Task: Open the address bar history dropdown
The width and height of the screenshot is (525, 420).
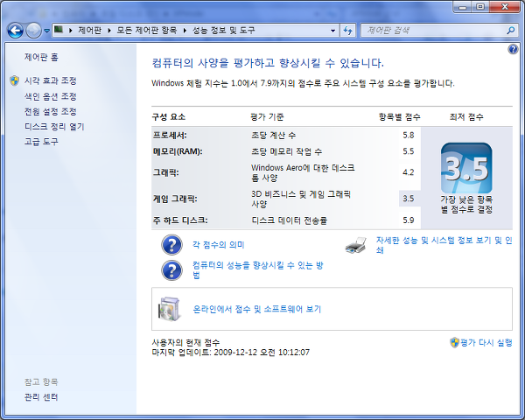Action: [x=332, y=31]
